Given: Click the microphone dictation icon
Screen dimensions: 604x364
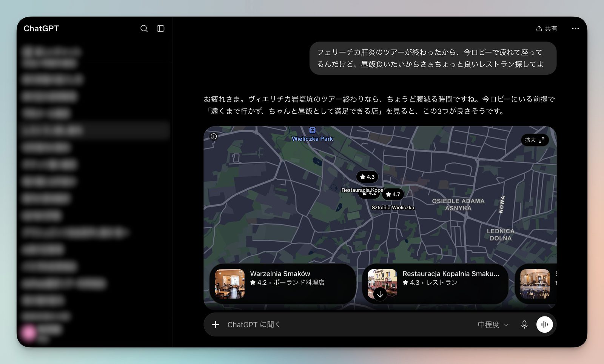Looking at the screenshot, I should [524, 325].
